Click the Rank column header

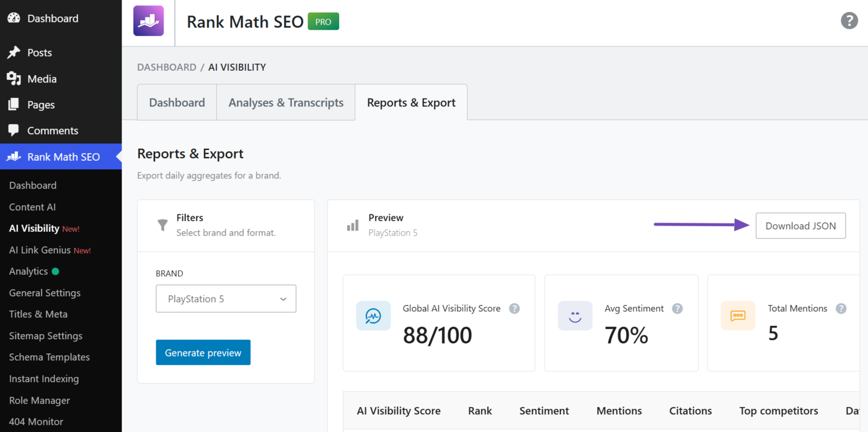point(480,411)
